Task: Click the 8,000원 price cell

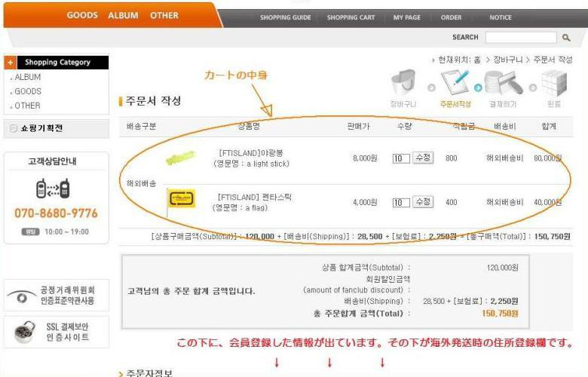Action: click(x=365, y=158)
